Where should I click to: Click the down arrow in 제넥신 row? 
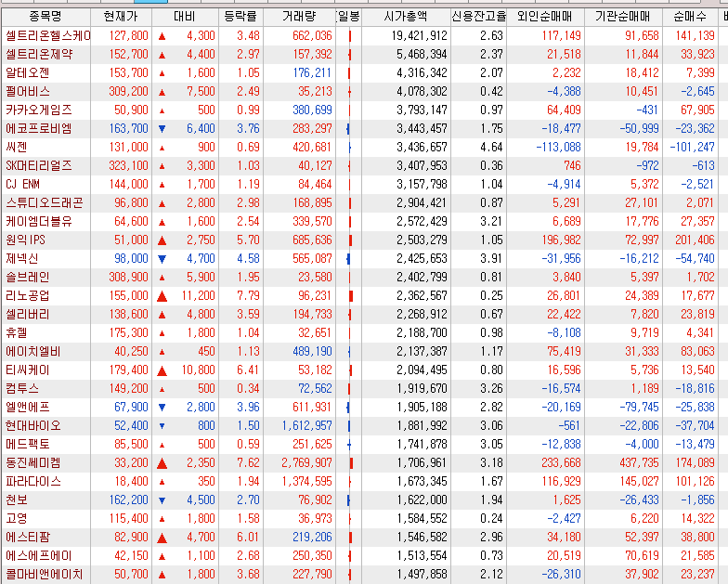pyautogui.click(x=162, y=259)
